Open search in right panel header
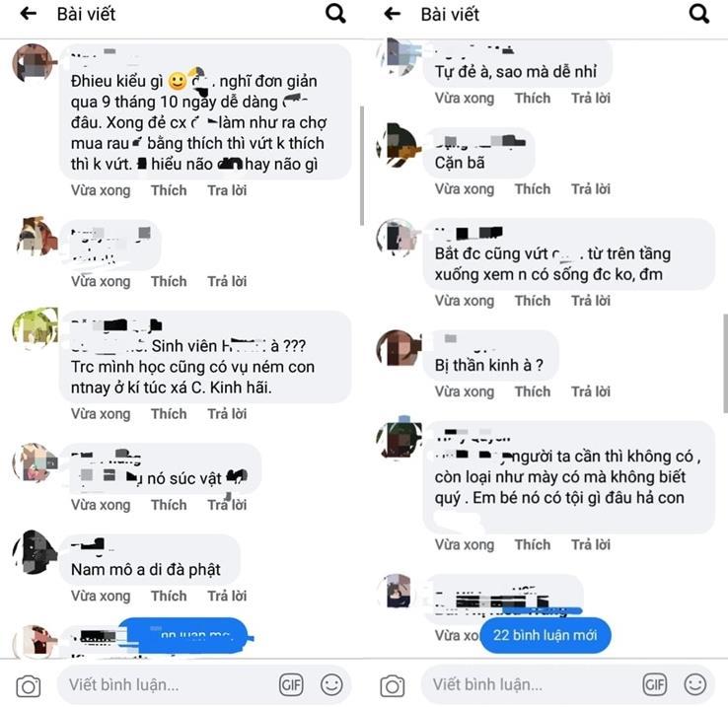Image resolution: width=728 pixels, height=707 pixels. 698,14
